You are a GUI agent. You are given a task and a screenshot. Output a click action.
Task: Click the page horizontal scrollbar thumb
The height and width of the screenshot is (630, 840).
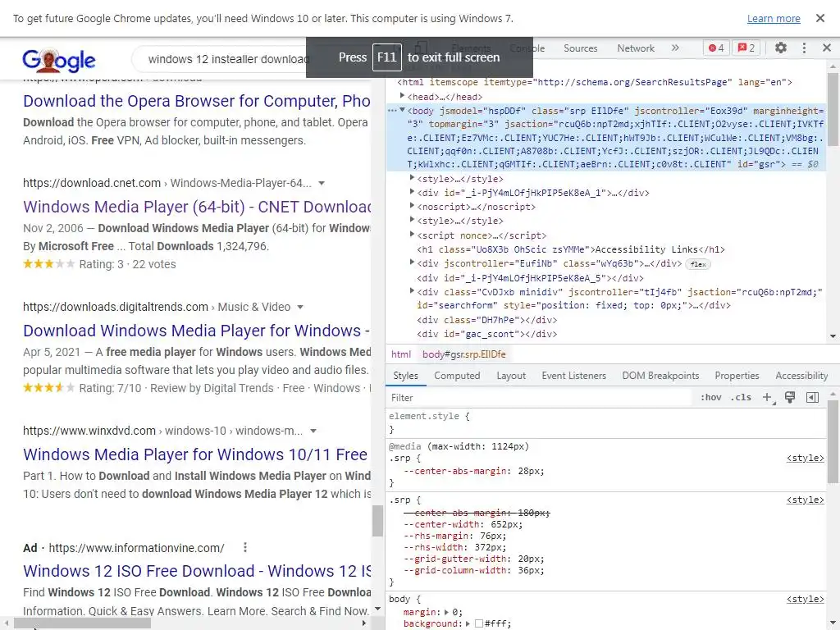point(82,623)
